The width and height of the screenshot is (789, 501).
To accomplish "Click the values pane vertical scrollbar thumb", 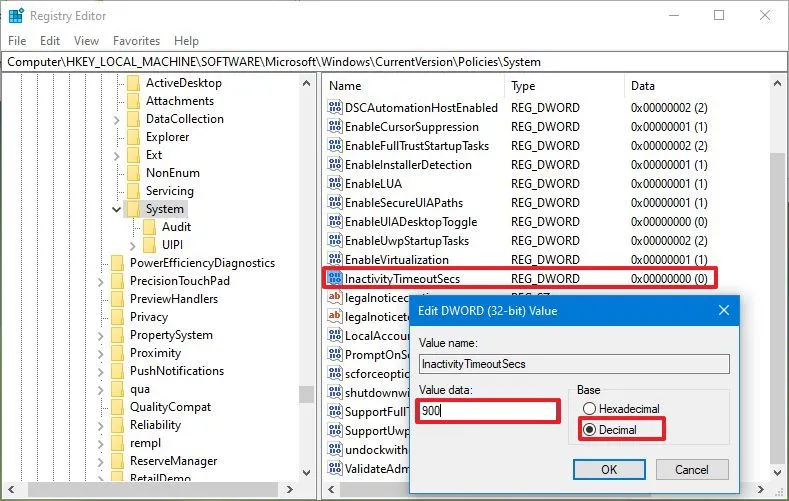I will coord(777,308).
